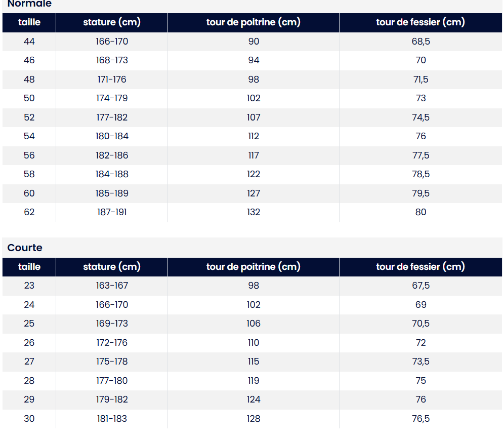The image size is (504, 439).
Task: Click the taille header in Normale table
Action: pyautogui.click(x=29, y=22)
